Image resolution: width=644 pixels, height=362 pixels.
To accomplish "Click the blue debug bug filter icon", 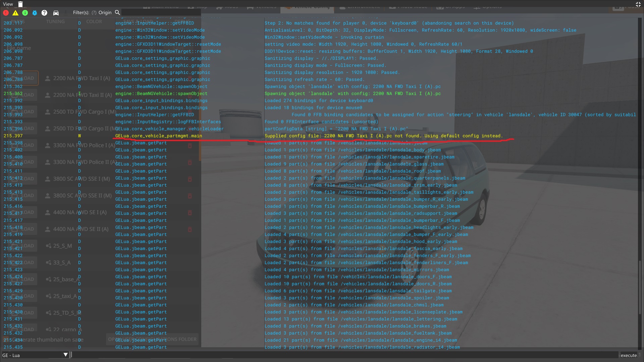I will click(x=35, y=13).
